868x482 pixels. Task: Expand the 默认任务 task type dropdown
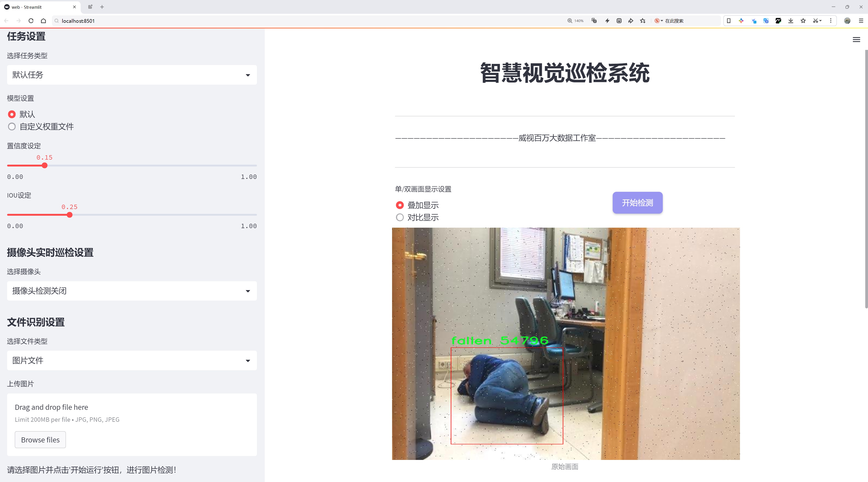[x=132, y=75]
